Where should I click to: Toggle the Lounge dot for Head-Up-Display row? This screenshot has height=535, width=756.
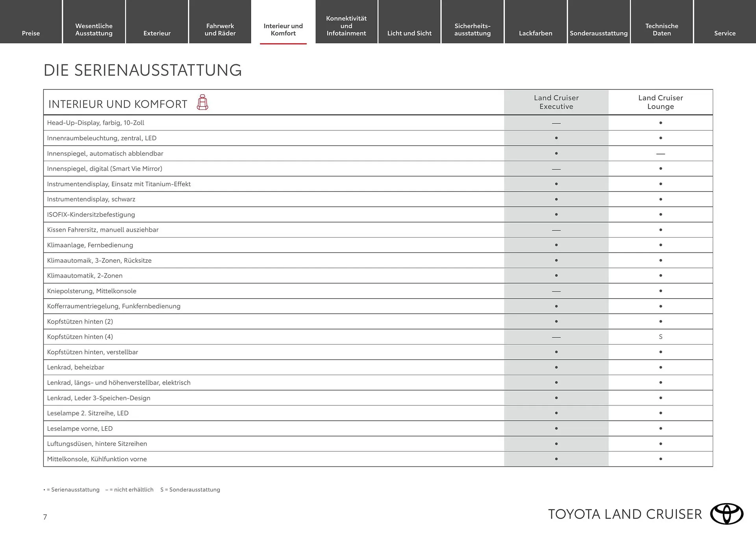(x=661, y=123)
